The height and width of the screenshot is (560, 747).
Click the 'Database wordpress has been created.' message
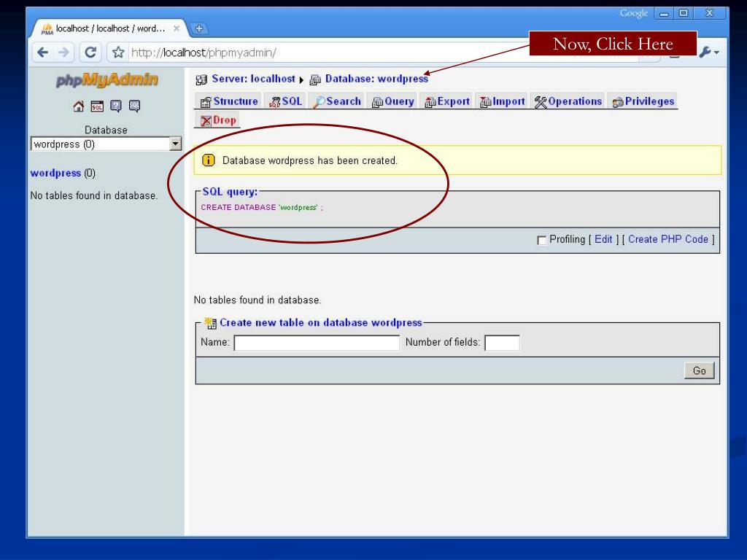309,160
